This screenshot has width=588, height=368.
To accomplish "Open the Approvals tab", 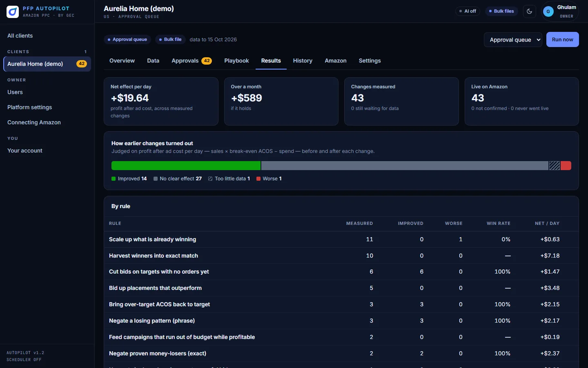I will (x=192, y=61).
